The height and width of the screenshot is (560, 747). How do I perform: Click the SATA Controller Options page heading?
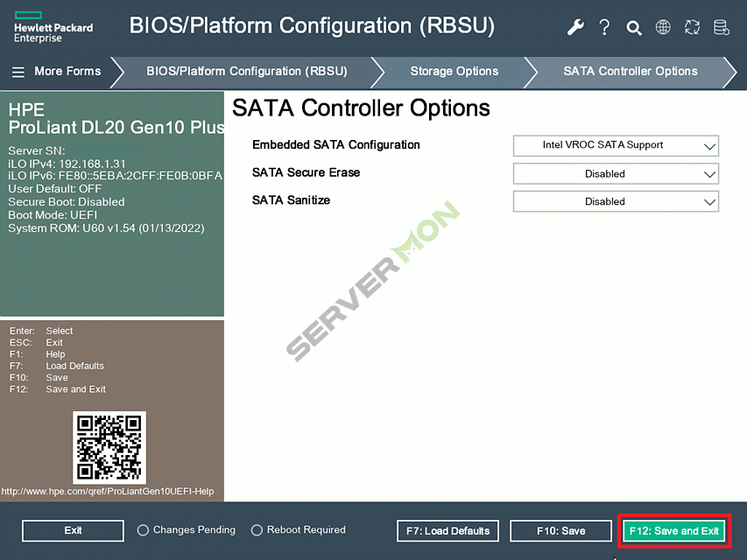[x=361, y=108]
